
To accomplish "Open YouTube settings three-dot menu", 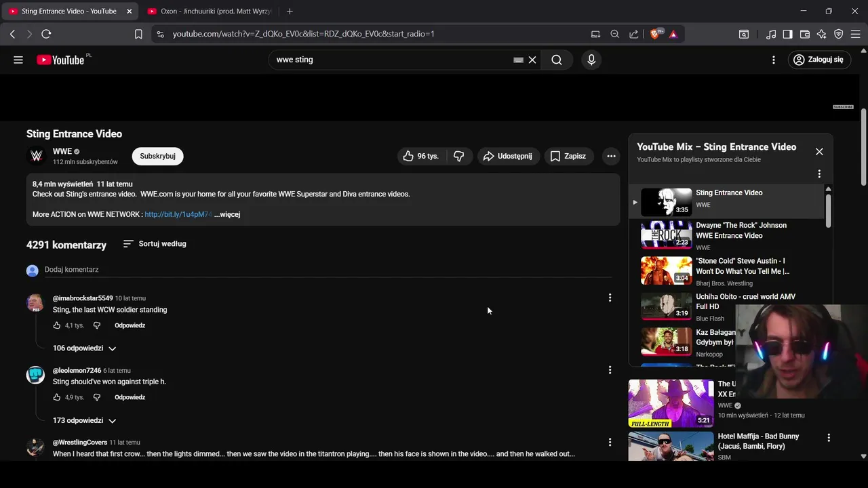I will (x=774, y=60).
